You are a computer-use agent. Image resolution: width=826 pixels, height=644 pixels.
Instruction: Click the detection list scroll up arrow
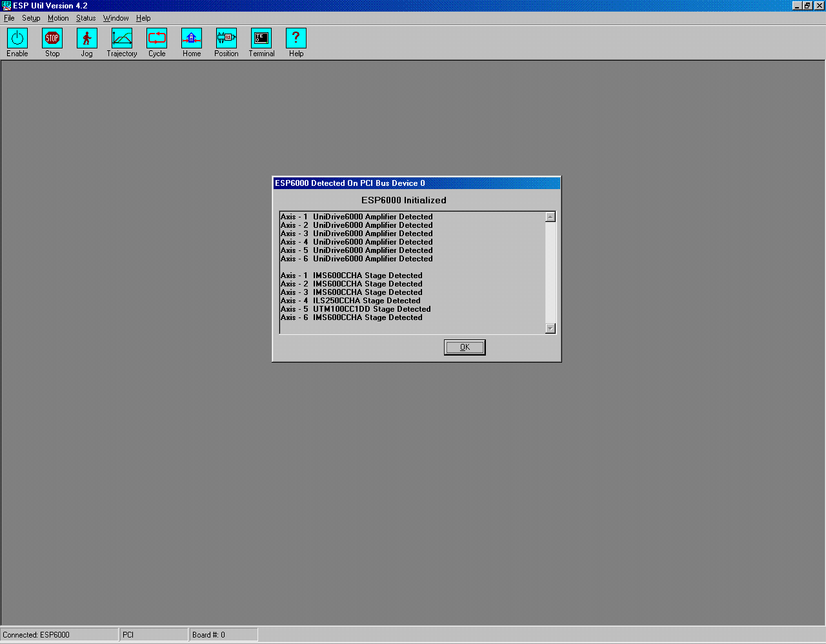(550, 217)
